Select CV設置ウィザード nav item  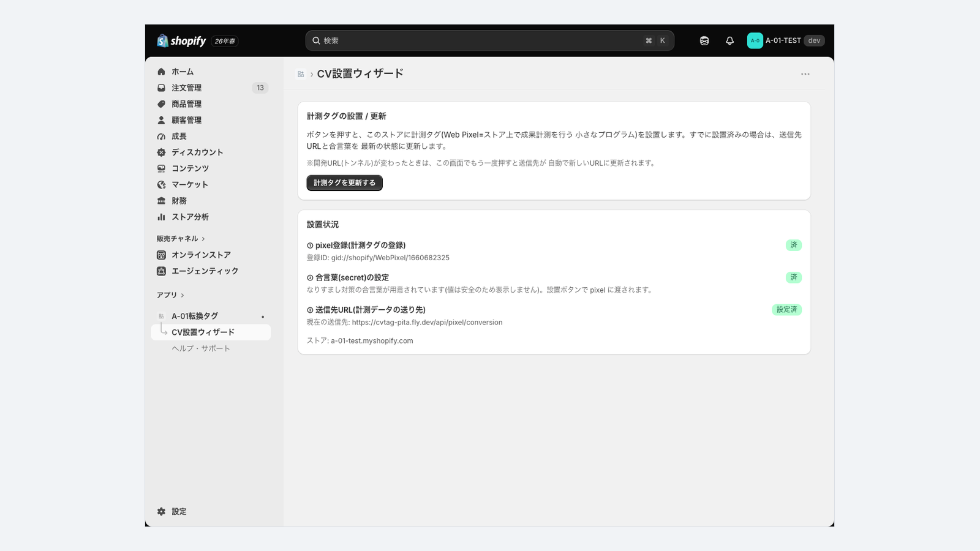click(211, 332)
